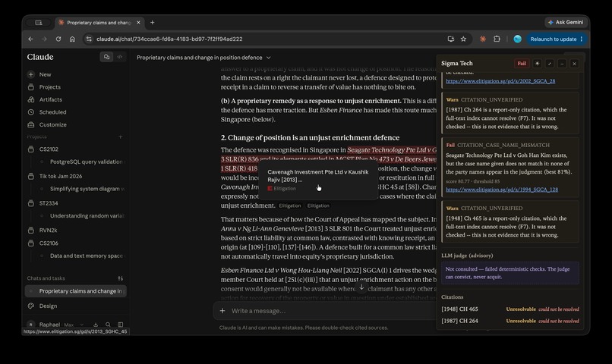Viewport: 612px width, 364px height.
Task: Select the Proprietary claims browser tab
Action: (99, 23)
